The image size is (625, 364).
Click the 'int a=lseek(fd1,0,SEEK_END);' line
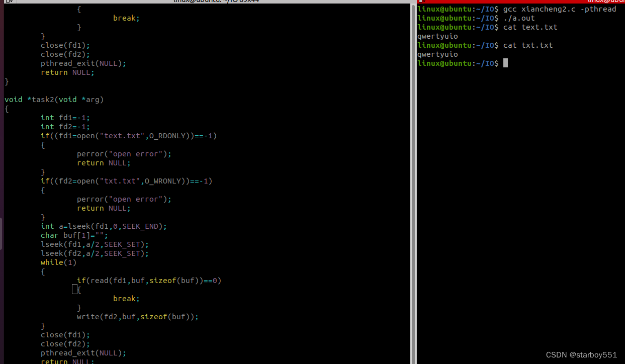tap(104, 226)
